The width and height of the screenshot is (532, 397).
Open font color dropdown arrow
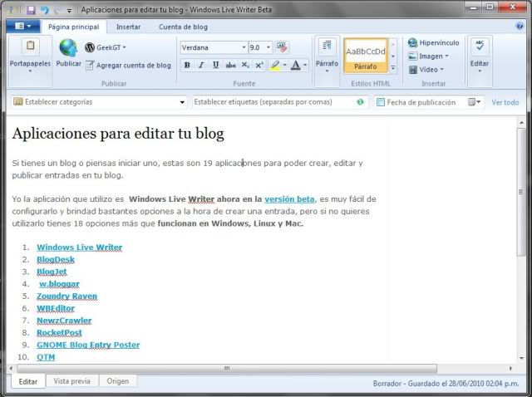(x=305, y=65)
